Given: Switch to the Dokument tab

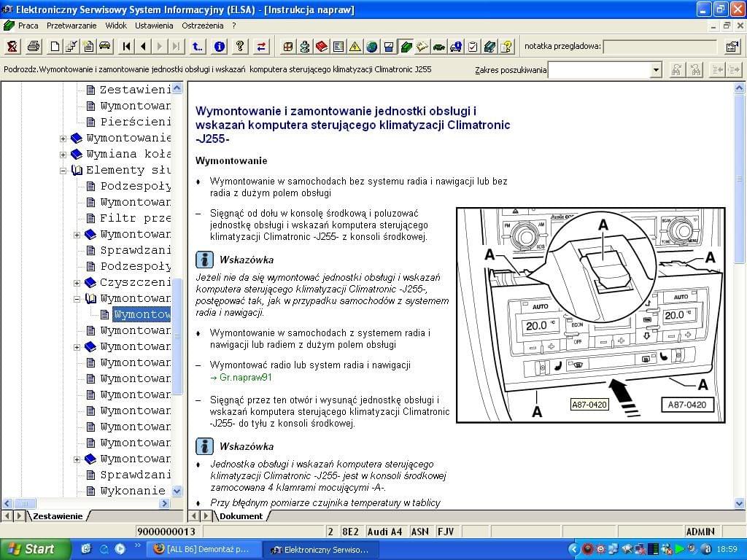Looking at the screenshot, I should [x=241, y=516].
